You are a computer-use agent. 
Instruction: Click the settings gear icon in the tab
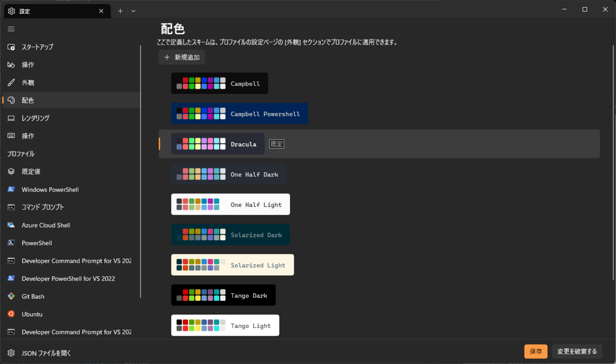pyautogui.click(x=12, y=11)
